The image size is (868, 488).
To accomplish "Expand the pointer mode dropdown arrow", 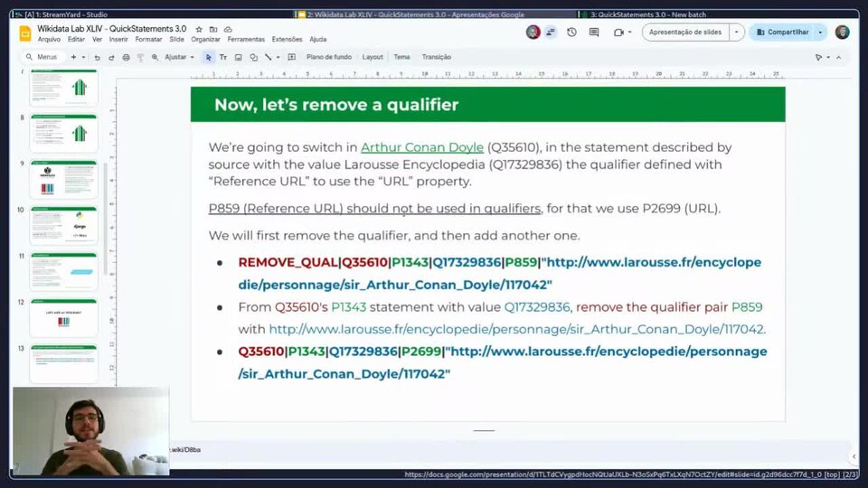I will click(828, 57).
